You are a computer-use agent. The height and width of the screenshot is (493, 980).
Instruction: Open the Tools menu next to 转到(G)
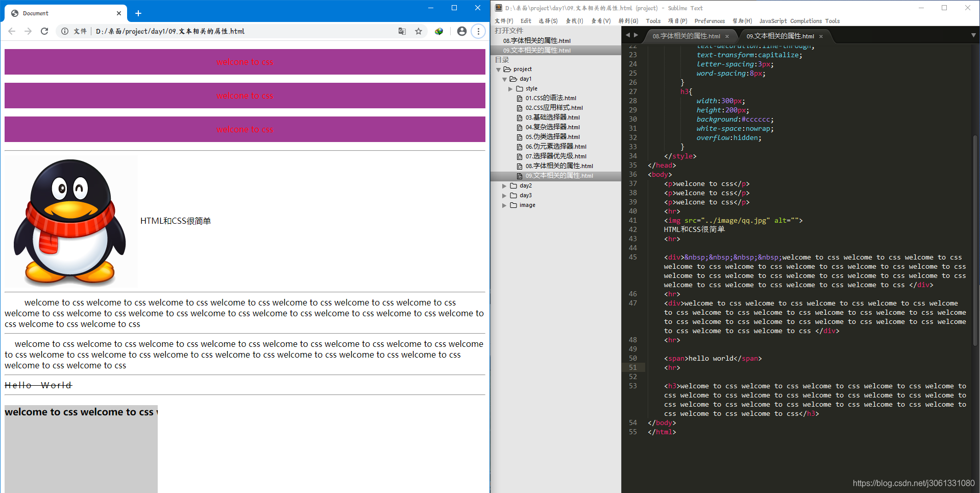coord(653,21)
